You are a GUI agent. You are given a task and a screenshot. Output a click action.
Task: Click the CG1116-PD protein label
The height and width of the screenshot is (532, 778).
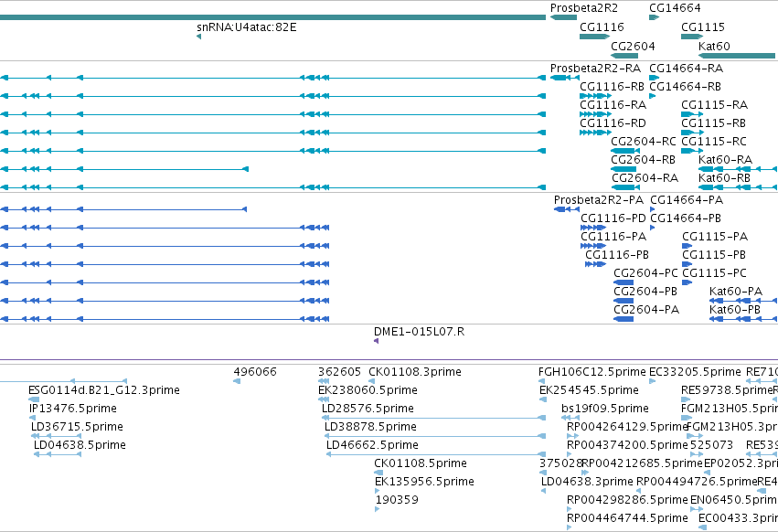point(613,218)
